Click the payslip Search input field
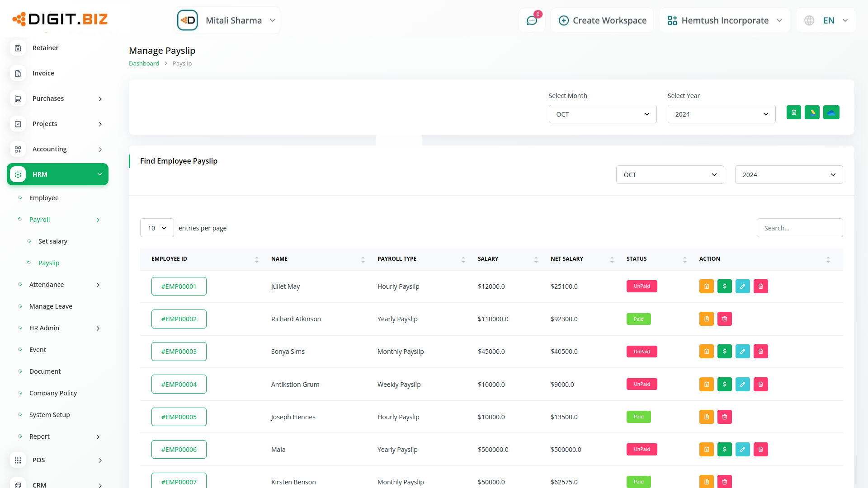 (799, 228)
